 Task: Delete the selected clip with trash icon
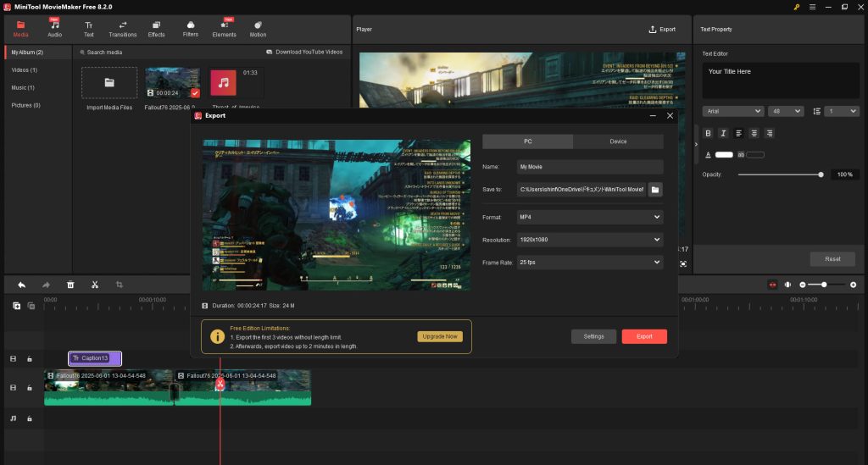coord(70,285)
